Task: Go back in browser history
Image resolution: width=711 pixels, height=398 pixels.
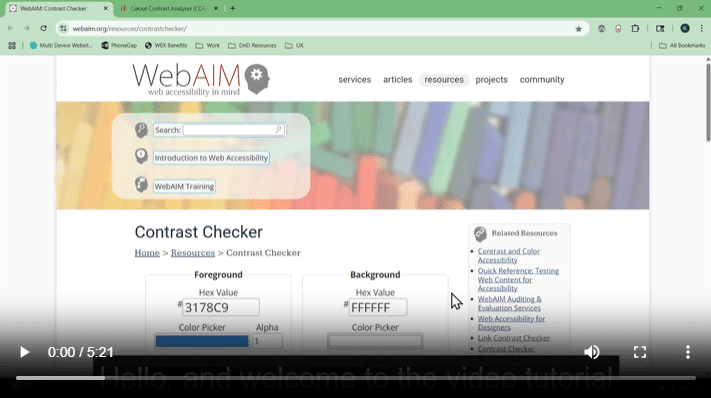Action: pyautogui.click(x=10, y=29)
